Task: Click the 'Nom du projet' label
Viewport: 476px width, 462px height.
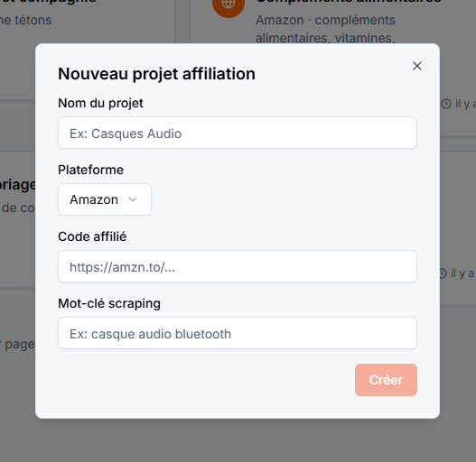Action: tap(100, 103)
